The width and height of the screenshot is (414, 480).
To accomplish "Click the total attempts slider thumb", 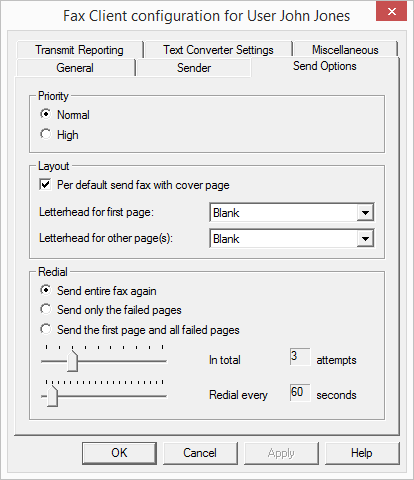I will click(72, 361).
